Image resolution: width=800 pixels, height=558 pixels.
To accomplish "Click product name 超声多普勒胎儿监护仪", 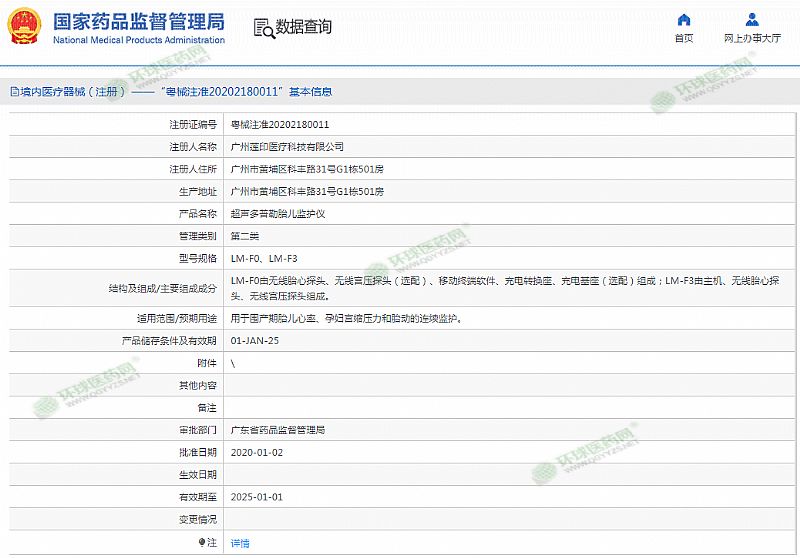I will (x=280, y=214).
